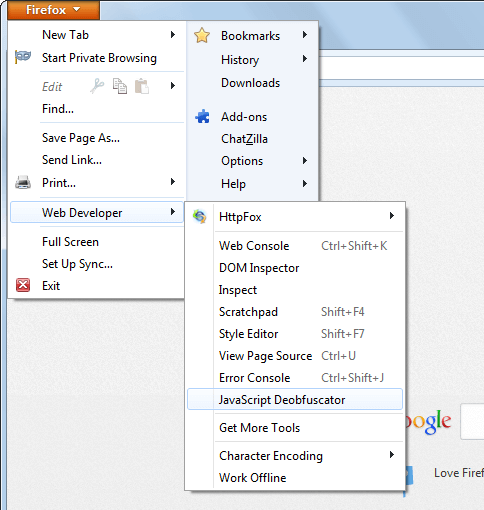The width and height of the screenshot is (484, 510).
Task: Expand the New Tab submenu arrow
Action: [173, 34]
